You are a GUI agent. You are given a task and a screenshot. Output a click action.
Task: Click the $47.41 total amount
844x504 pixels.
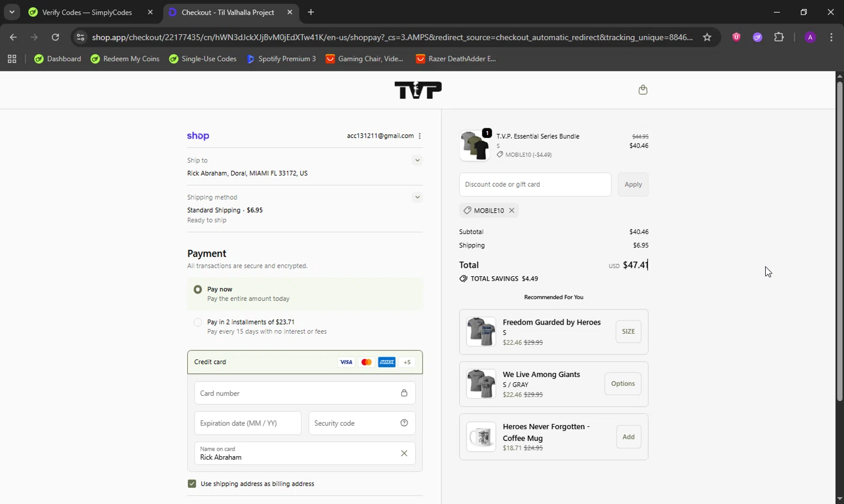click(x=636, y=265)
